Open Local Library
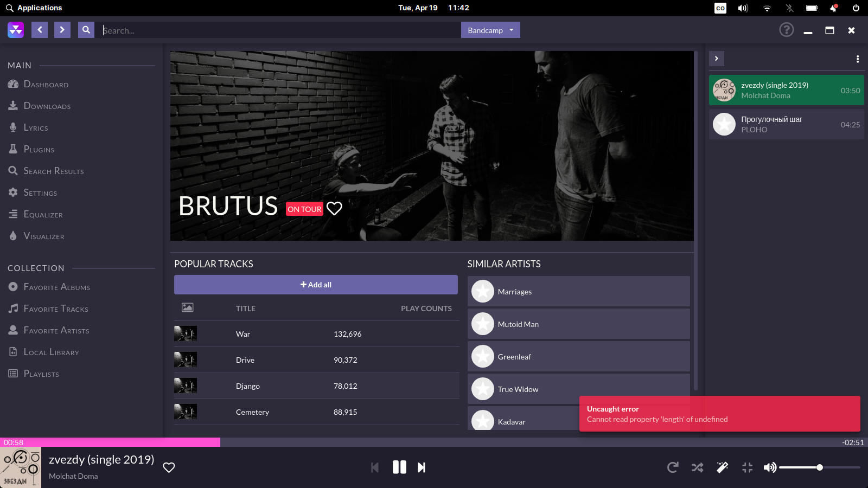 click(x=43, y=352)
